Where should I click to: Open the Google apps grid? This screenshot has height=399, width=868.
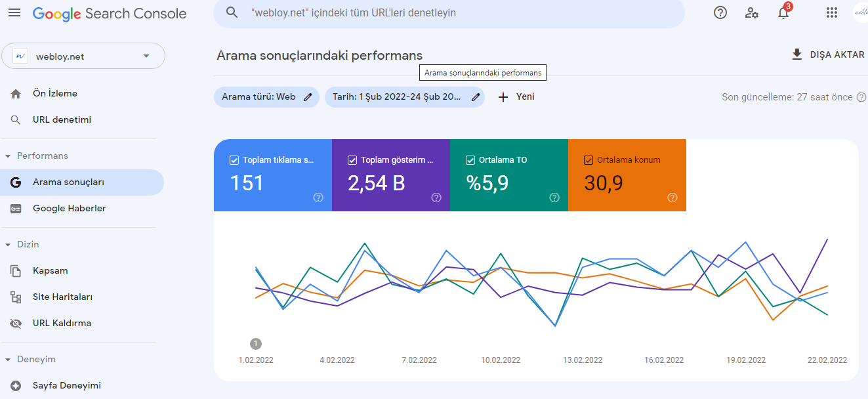[x=832, y=12]
